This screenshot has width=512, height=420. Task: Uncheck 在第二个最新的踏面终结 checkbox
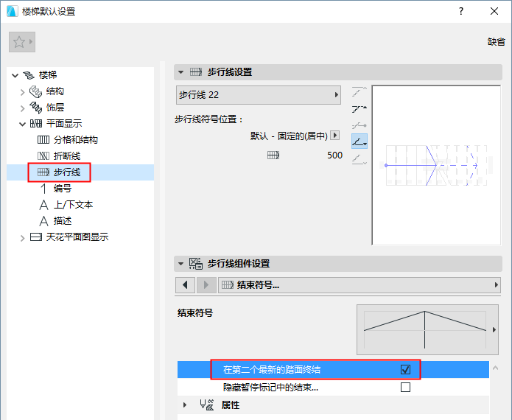pyautogui.click(x=405, y=370)
